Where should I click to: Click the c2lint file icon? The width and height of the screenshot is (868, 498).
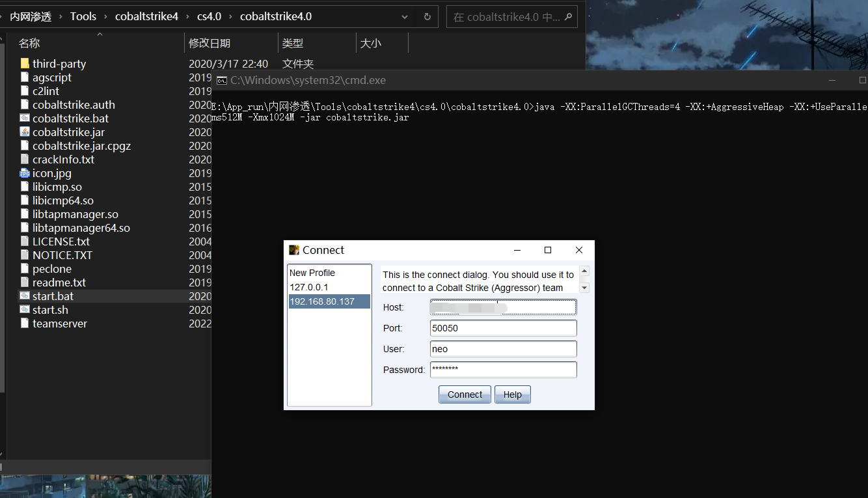click(x=25, y=90)
